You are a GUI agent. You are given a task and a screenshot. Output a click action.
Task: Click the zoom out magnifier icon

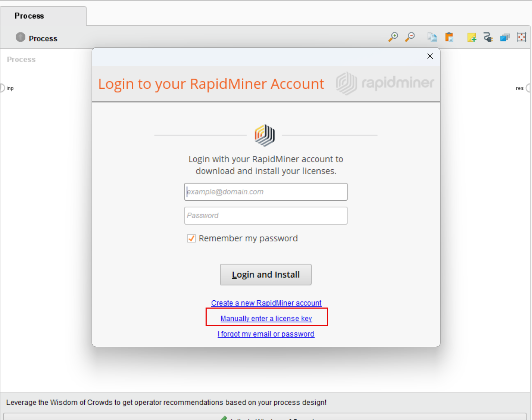(410, 37)
